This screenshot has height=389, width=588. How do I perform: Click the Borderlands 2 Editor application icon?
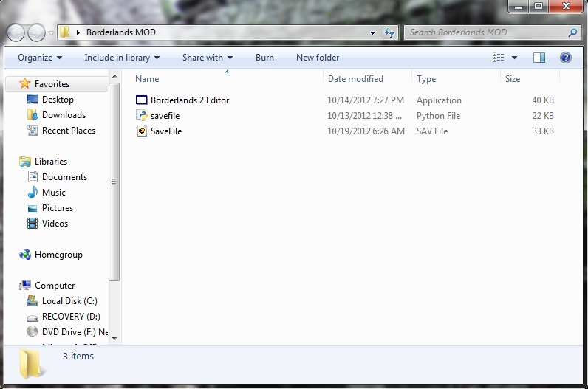tap(143, 100)
